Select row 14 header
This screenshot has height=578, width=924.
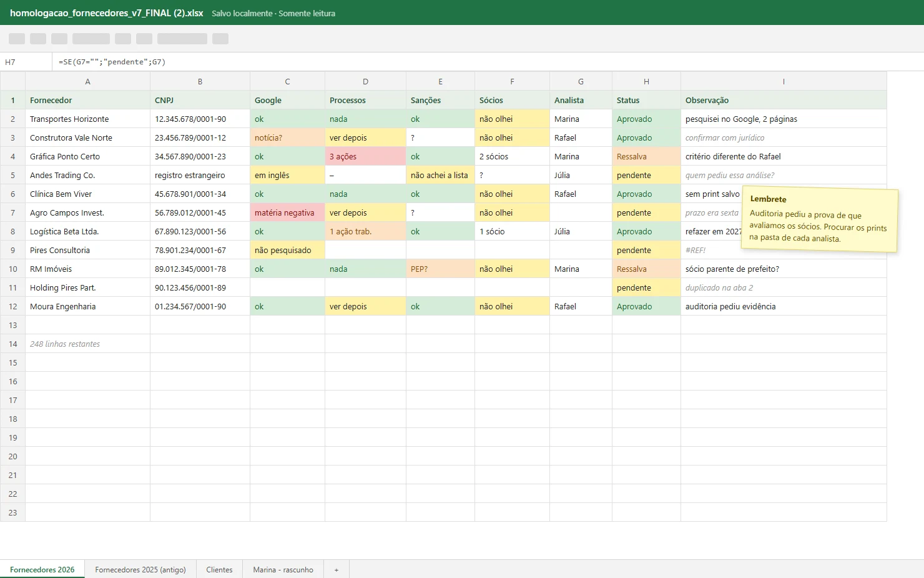[12, 344]
